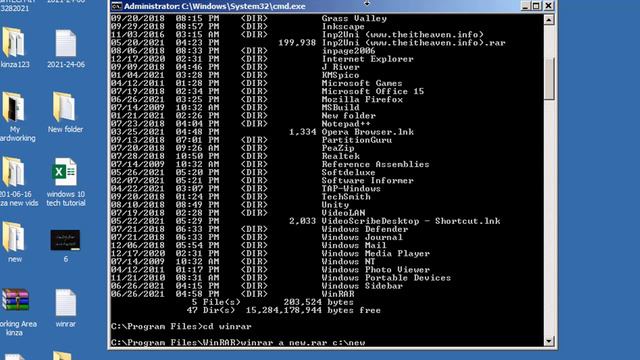Minimize the cmd.exe window
Image resolution: width=640 pixels, height=360 pixels.
point(525,6)
